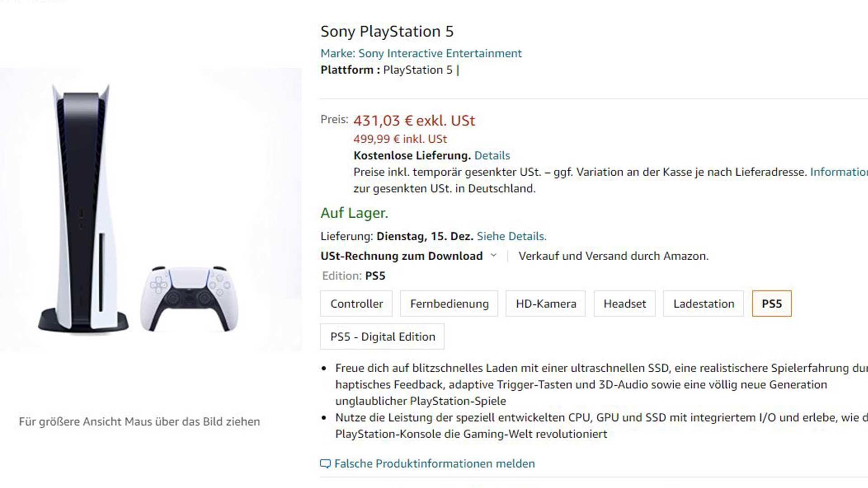The image size is (868, 488).
Task: Open USt-Rechnung zum Download label
Action: coord(401,256)
